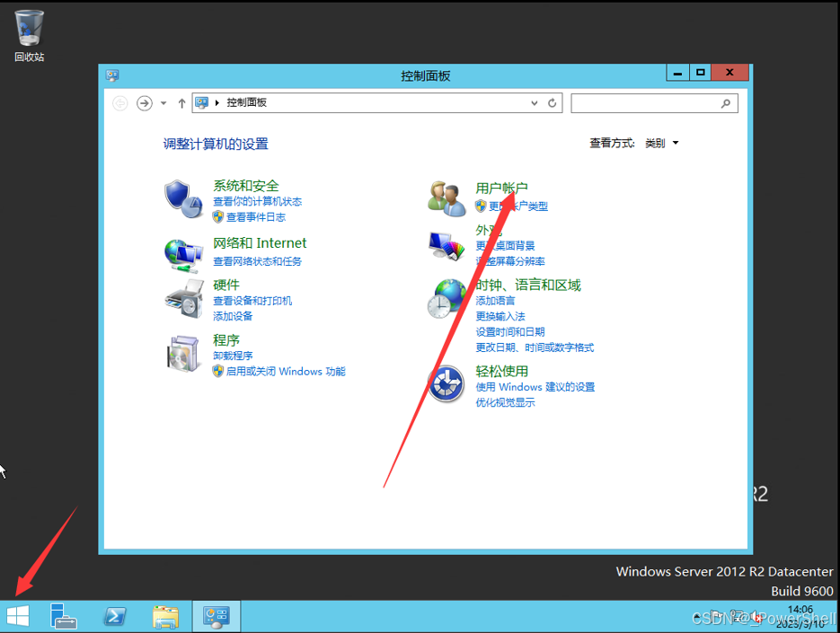Click 控制面板 in the address bar
Viewport: 840px width, 633px height.
(x=246, y=103)
